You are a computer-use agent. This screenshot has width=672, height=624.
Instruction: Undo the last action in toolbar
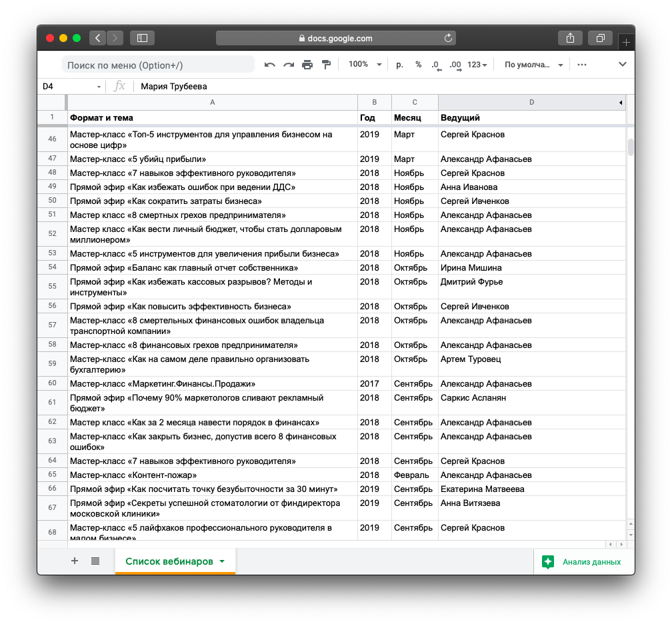[269, 65]
